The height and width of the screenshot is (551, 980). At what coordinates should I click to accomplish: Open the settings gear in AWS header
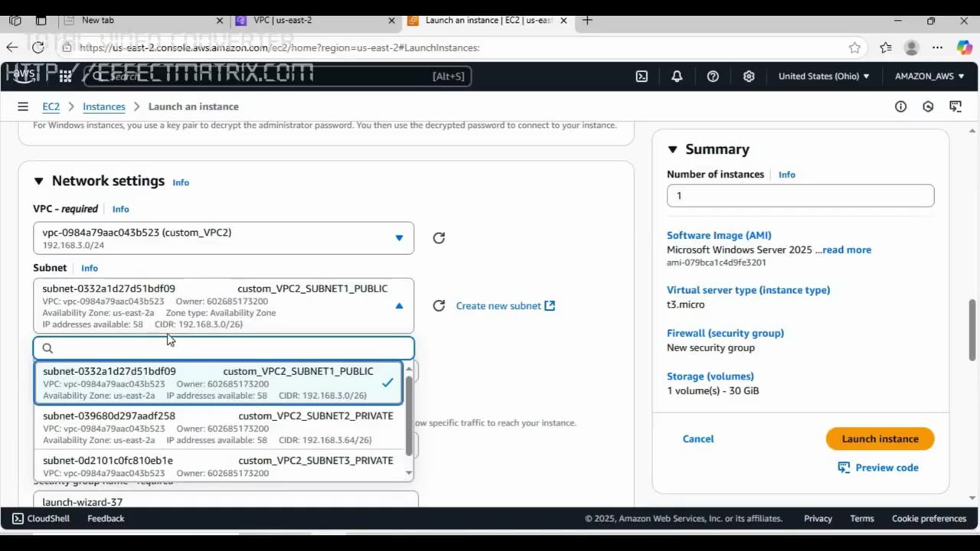749,77
